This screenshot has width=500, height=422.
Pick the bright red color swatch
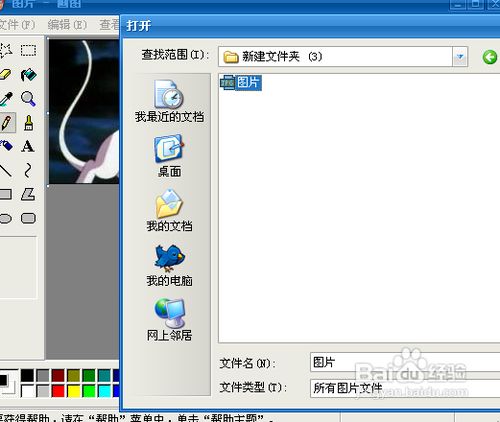pos(58,391)
